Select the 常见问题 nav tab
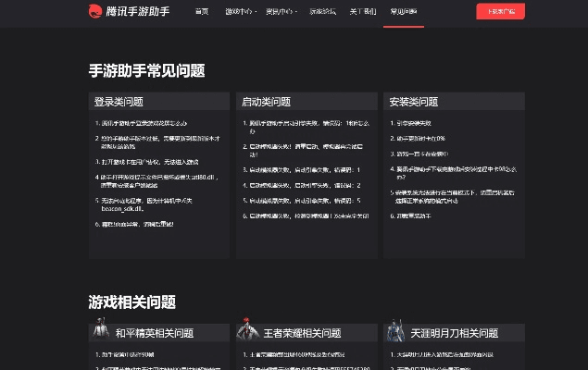 point(404,12)
